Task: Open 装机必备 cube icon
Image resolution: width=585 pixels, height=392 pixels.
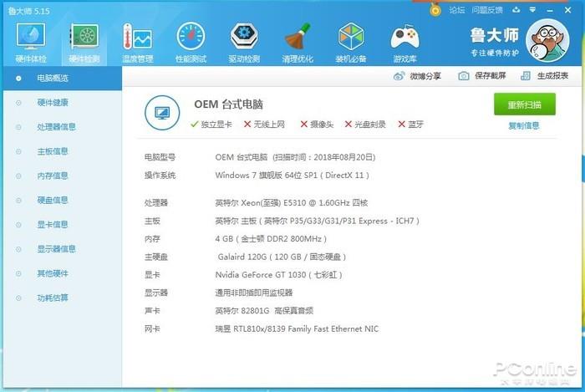Action: [351, 41]
